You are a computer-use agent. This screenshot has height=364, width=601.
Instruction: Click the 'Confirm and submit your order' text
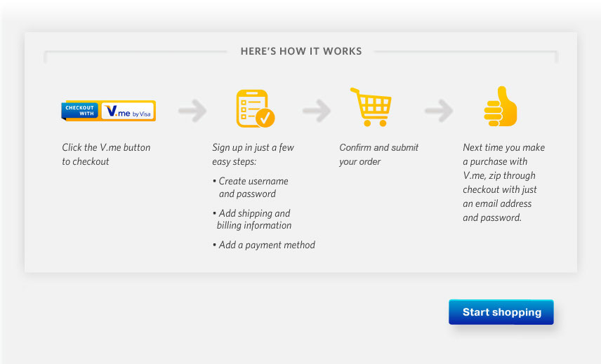378,154
